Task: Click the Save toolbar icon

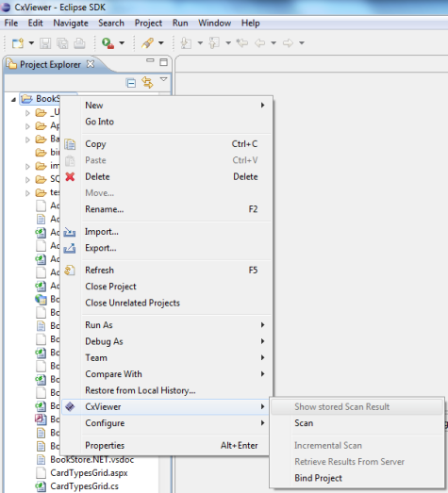Action: point(45,43)
